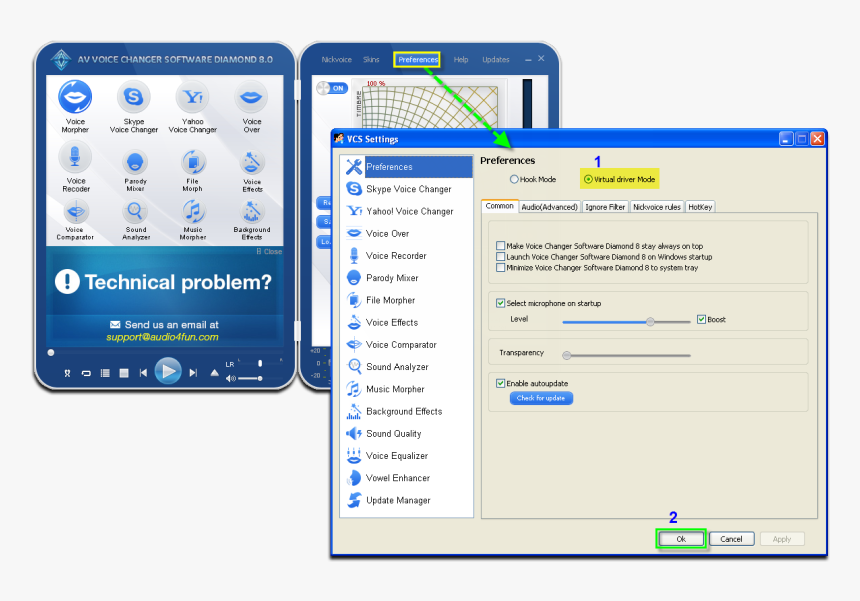
Task: Open the Parody Mixer icon in main panel
Action: [135, 162]
